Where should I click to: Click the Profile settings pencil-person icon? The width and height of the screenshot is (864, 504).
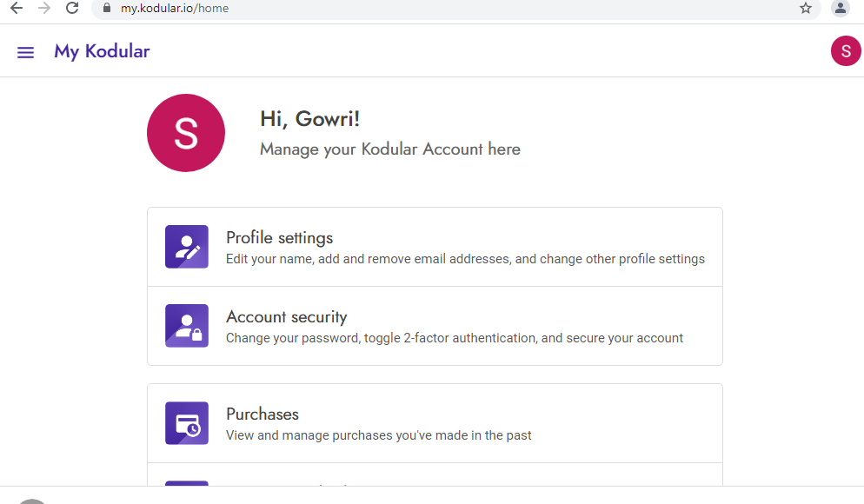point(187,247)
